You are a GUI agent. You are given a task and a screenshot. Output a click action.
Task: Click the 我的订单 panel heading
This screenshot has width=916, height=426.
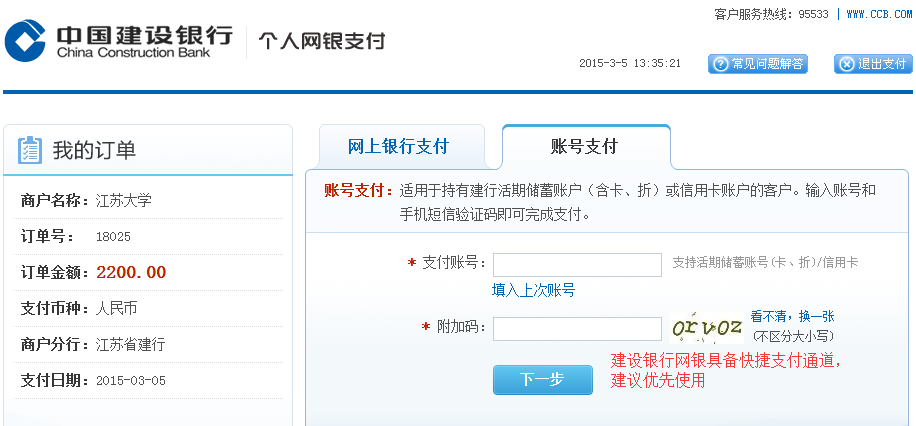[x=95, y=150]
